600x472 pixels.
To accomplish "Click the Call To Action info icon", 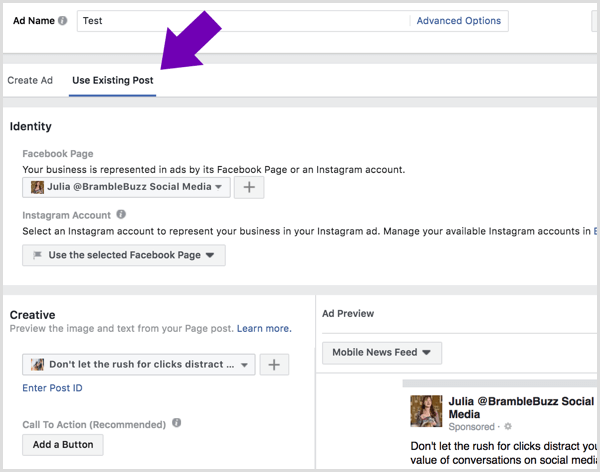I will point(176,423).
